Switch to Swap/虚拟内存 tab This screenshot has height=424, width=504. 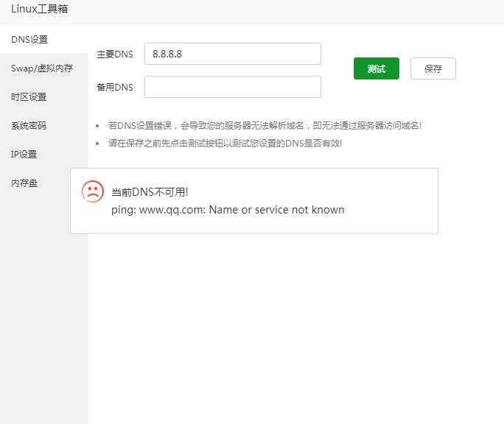tap(42, 68)
